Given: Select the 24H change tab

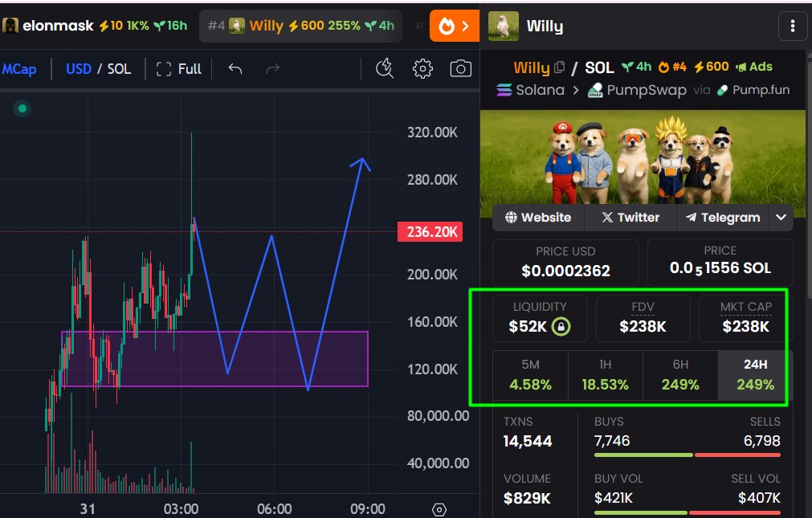Looking at the screenshot, I should click(x=755, y=375).
